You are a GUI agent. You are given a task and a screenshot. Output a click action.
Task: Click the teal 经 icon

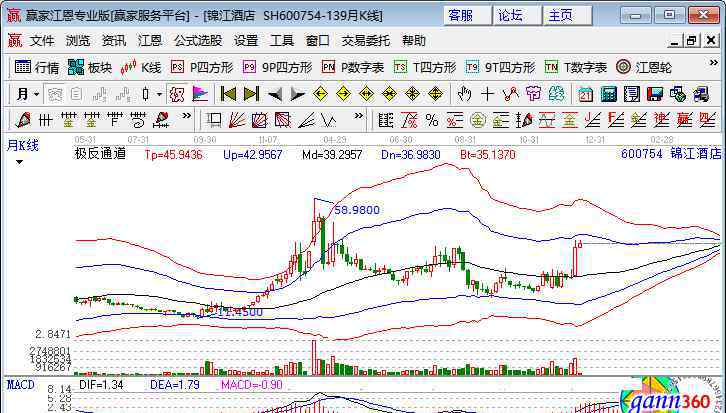[557, 94]
